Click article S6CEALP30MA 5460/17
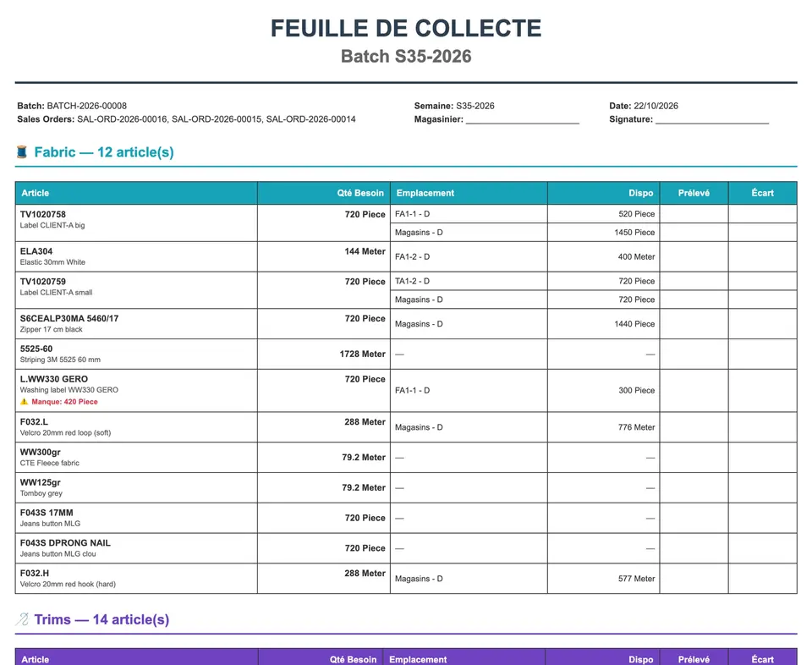The image size is (812, 665). pos(69,318)
